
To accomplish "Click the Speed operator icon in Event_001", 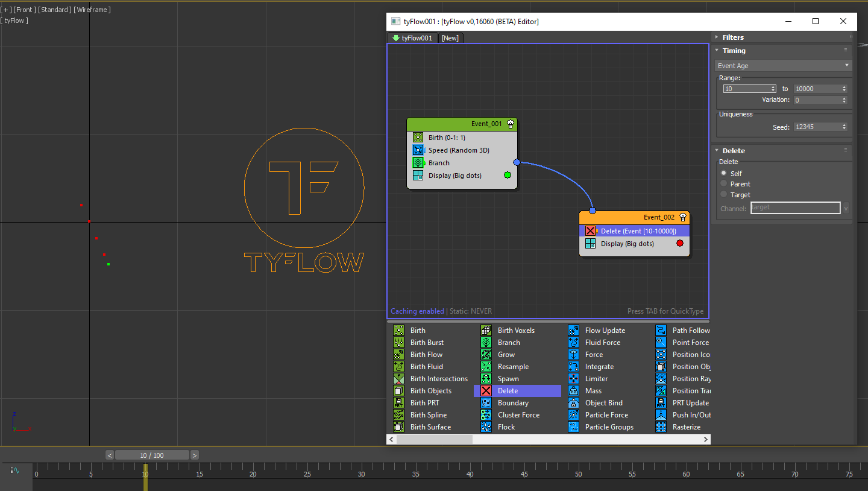I will (x=418, y=150).
